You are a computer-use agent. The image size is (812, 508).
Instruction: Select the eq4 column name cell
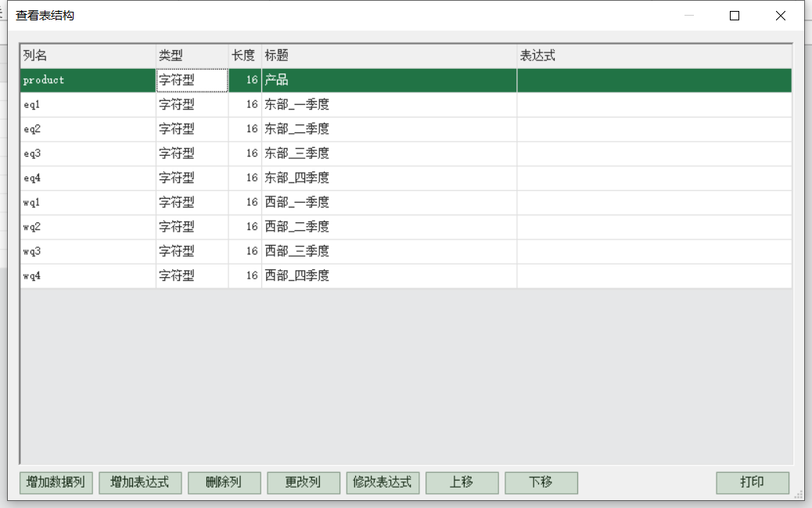[88, 178]
